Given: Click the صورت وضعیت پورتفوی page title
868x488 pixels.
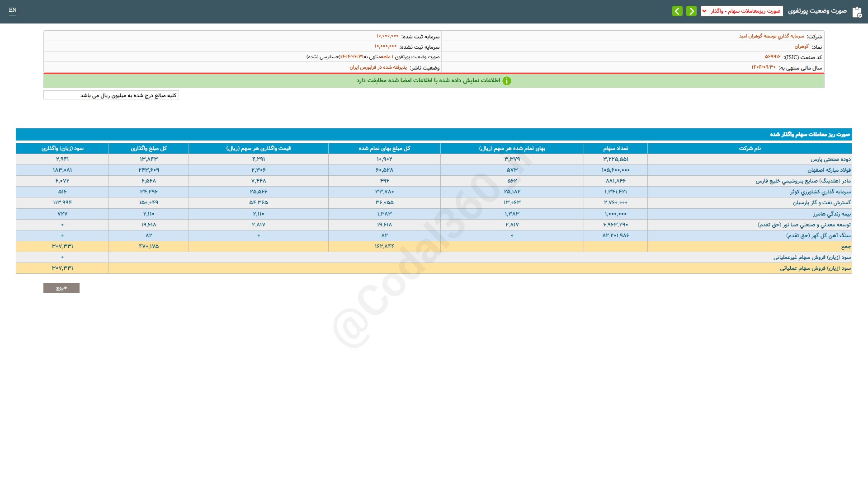Looking at the screenshot, I should click(x=817, y=11).
